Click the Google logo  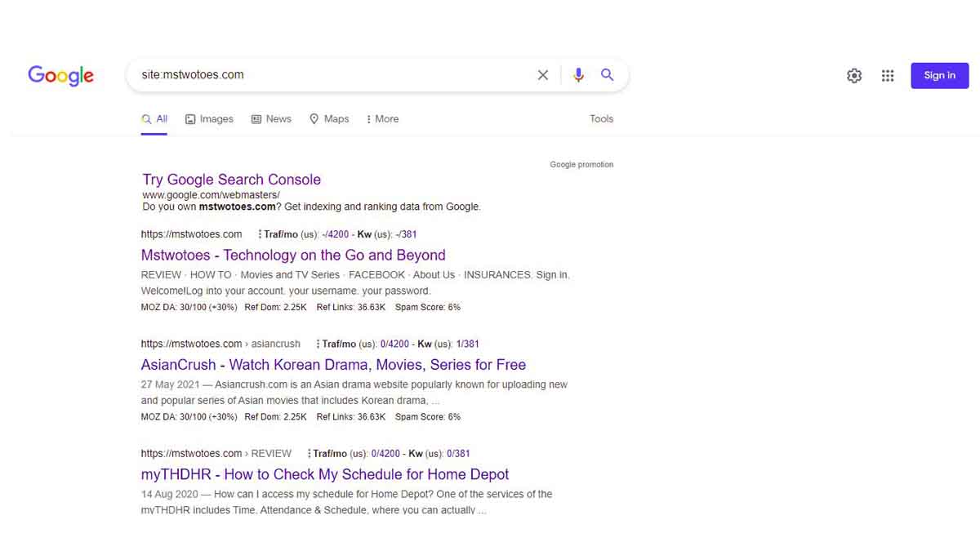60,76
